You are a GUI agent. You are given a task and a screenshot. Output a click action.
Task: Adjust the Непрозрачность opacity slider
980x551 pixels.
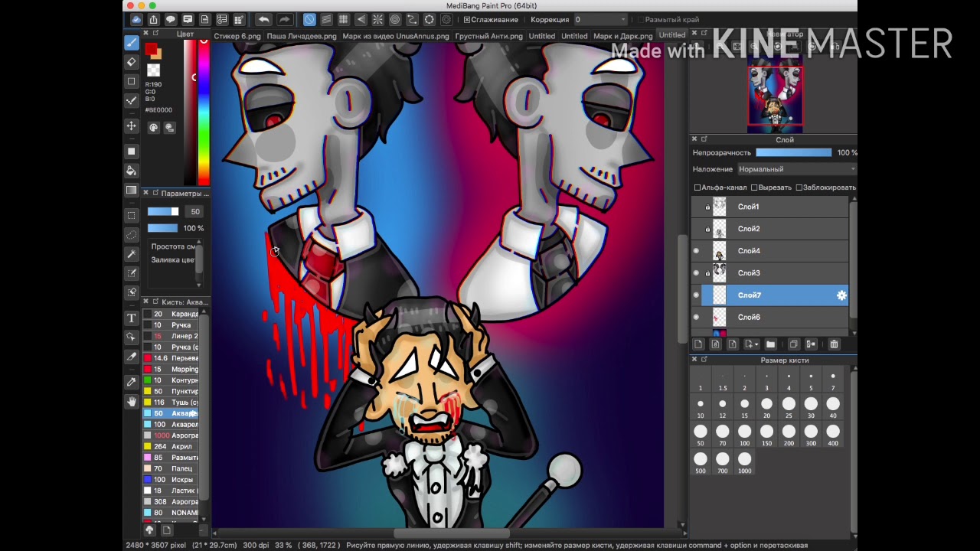click(793, 153)
